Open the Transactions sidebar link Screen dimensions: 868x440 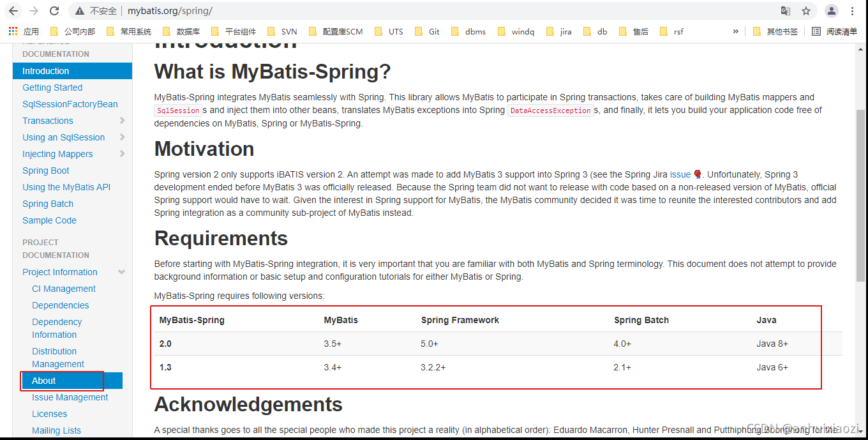coord(48,121)
